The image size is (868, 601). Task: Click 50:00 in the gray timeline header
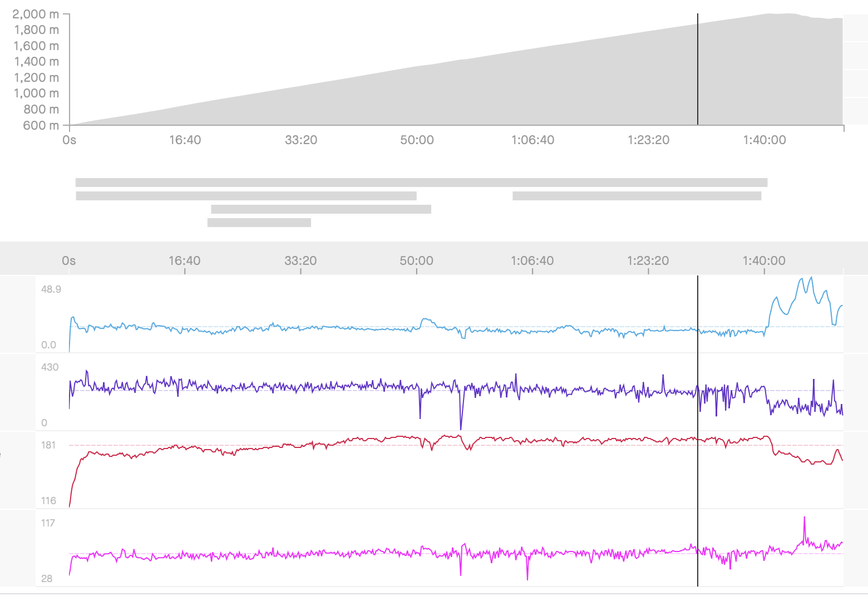416,260
